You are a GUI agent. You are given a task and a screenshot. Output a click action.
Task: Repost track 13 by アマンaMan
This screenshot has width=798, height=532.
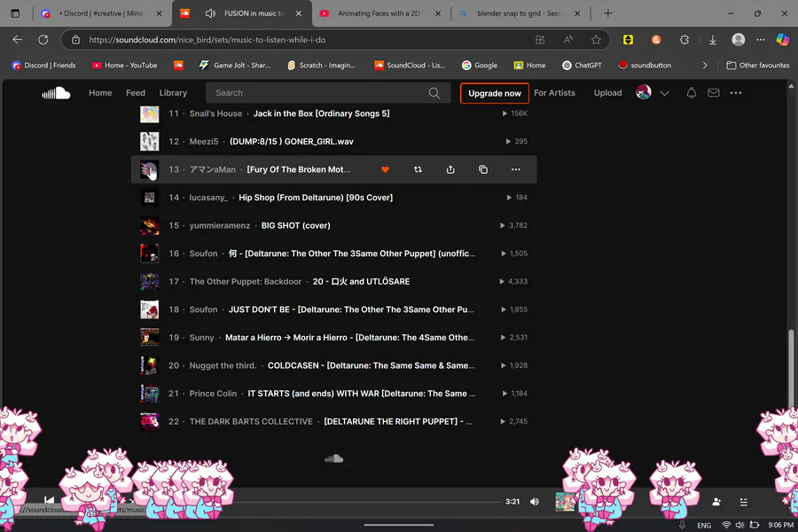click(x=418, y=169)
